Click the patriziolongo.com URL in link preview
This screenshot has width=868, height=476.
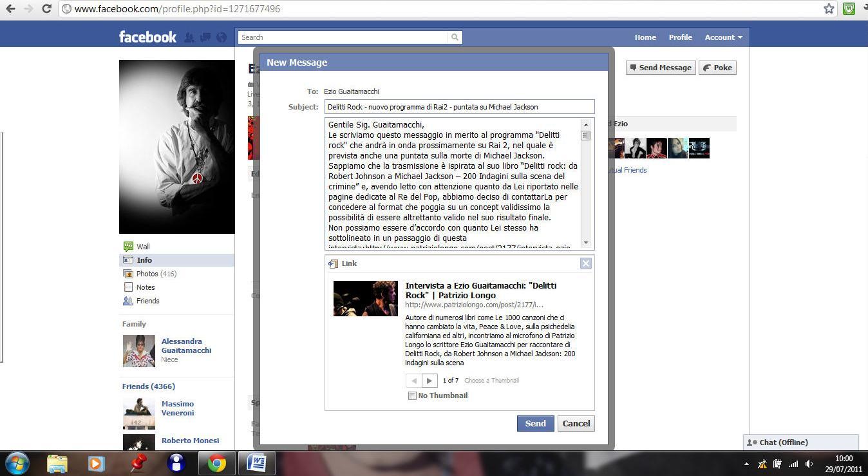click(475, 305)
